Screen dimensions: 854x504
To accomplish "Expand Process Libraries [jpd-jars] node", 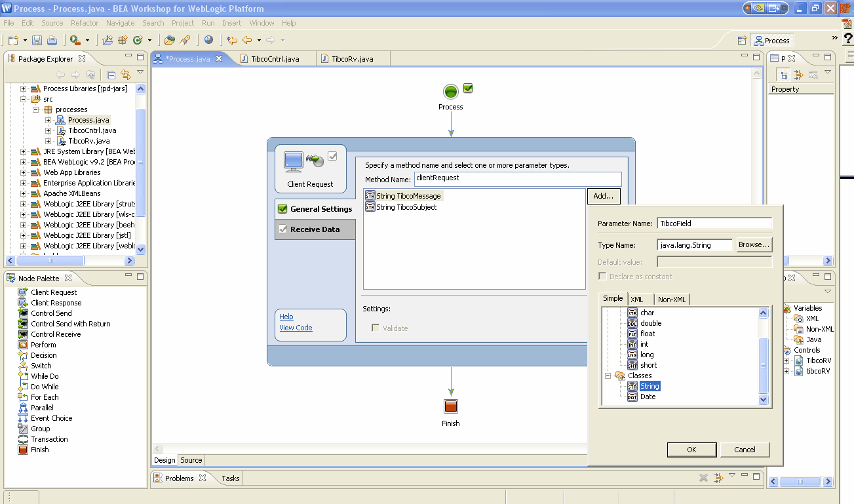I will [24, 88].
